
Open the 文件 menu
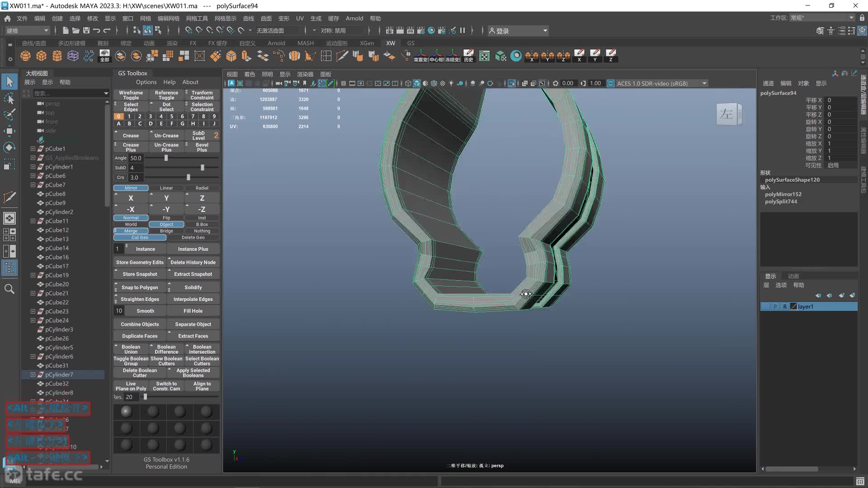pos(22,19)
